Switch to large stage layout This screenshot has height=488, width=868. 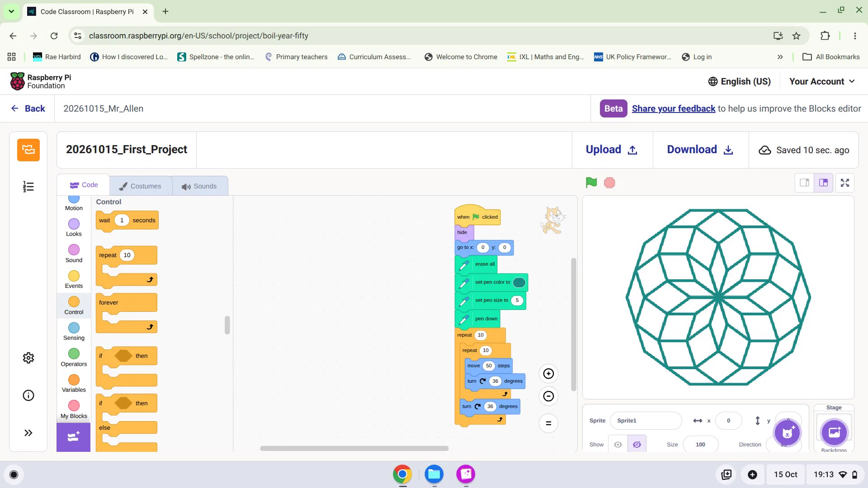824,183
